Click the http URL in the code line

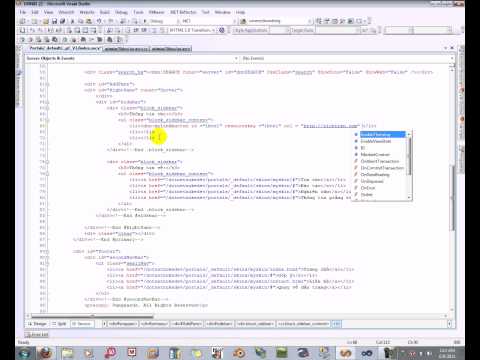click(330, 126)
